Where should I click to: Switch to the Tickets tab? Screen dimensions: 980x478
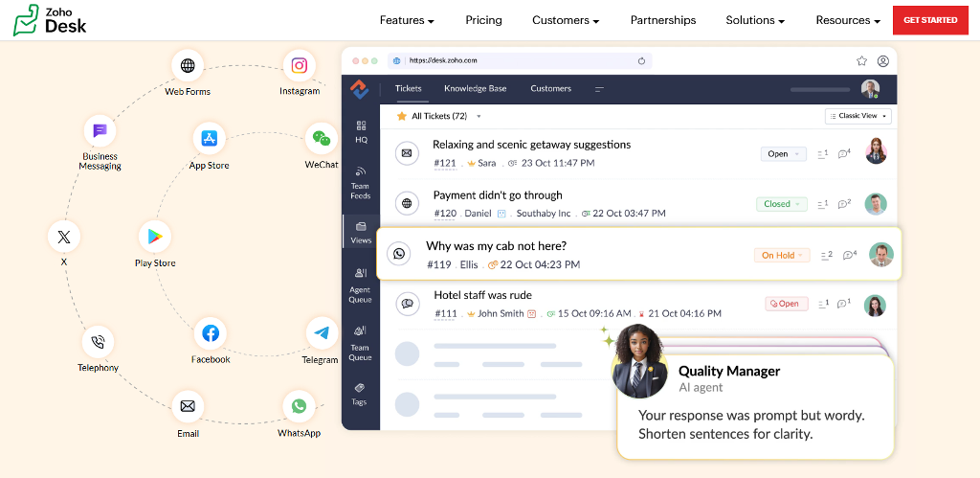(x=408, y=89)
